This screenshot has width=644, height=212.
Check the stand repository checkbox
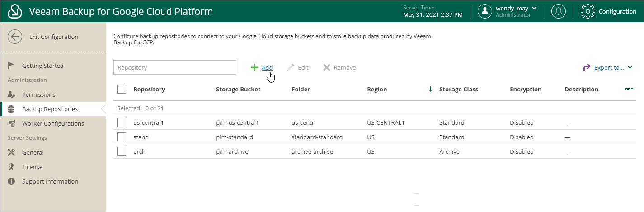click(x=122, y=137)
